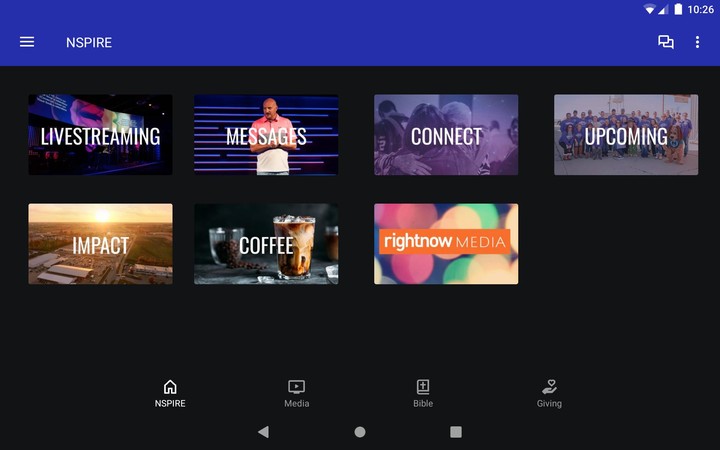This screenshot has width=720, height=450.
Task: Open the Impact tile
Action: click(x=100, y=244)
